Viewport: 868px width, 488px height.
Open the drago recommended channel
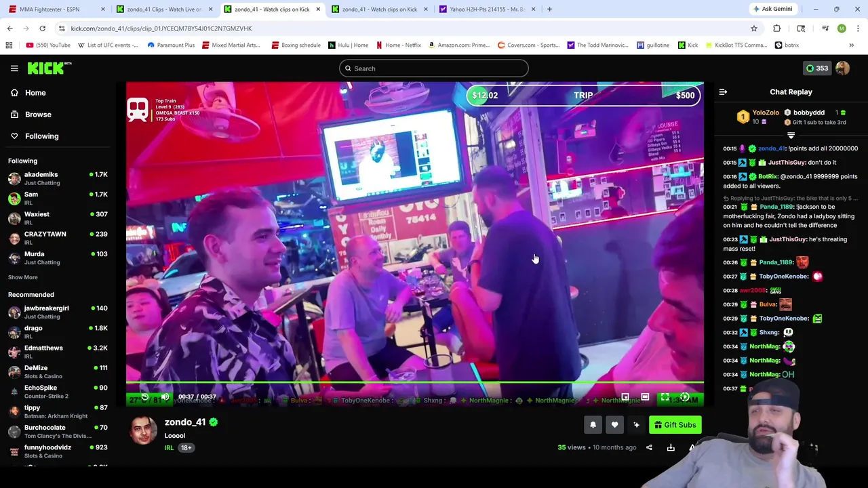click(x=57, y=331)
